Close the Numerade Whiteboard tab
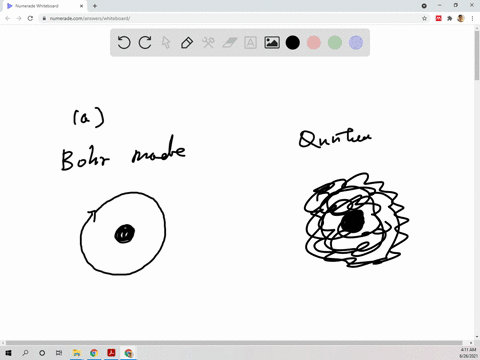The image size is (480, 360). point(81,6)
